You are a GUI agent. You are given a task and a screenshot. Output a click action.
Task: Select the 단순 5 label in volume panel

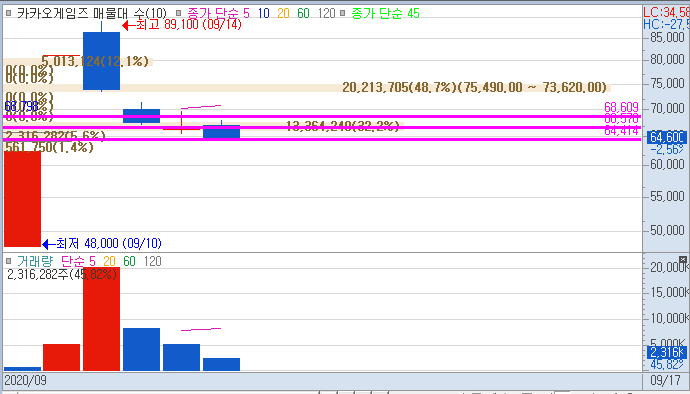pos(78,261)
